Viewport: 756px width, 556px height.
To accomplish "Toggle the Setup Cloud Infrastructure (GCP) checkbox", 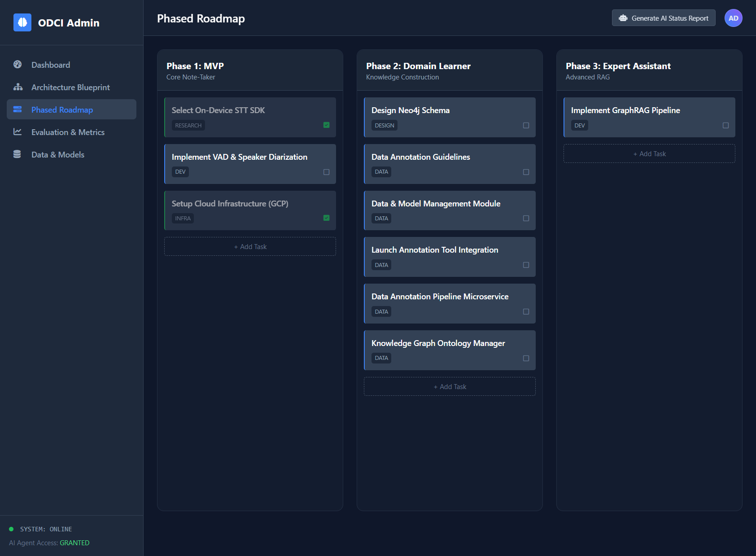I will point(326,218).
